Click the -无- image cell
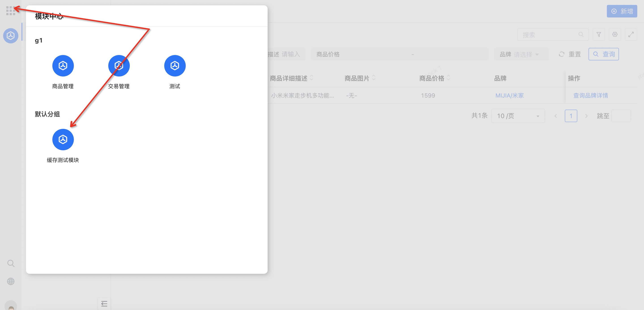 point(351,96)
